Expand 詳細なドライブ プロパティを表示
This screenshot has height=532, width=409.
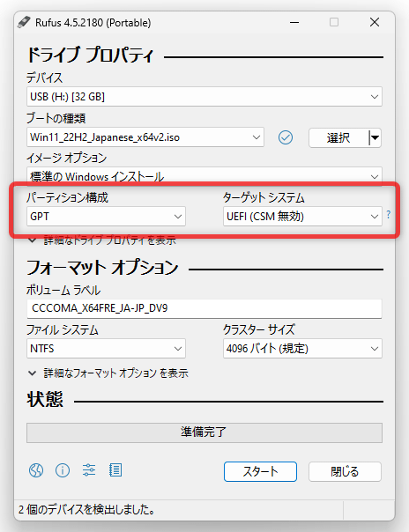tap(102, 240)
